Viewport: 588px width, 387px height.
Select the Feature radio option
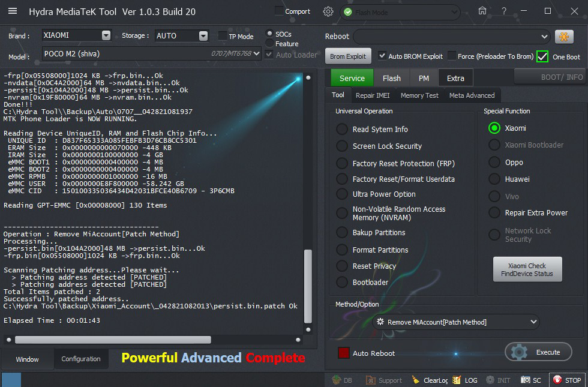(269, 43)
